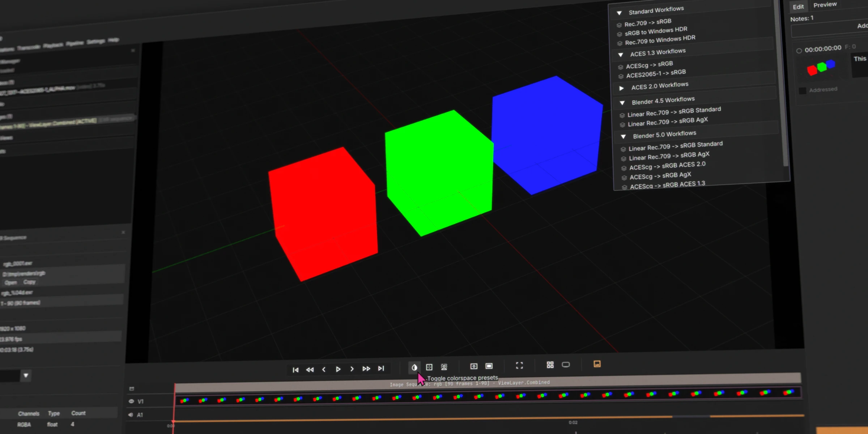Click the snapshot camera icon
Image resolution: width=868 pixels, height=434 pixels.
coord(474,366)
